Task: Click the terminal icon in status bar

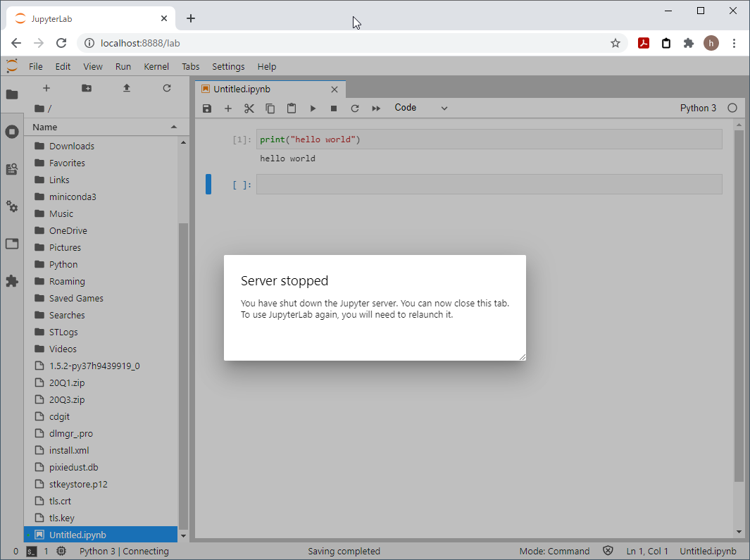Action: coord(32,552)
